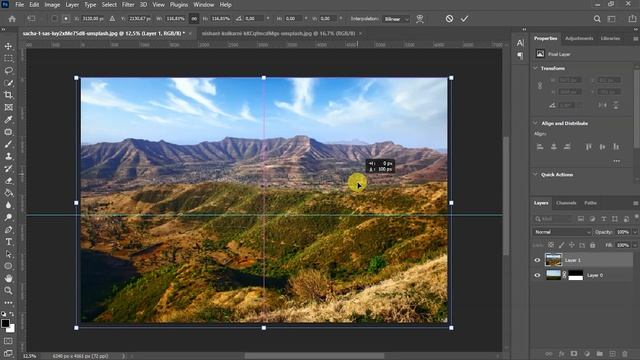
Task: Select the Path Selection tool
Action: pos(8,254)
